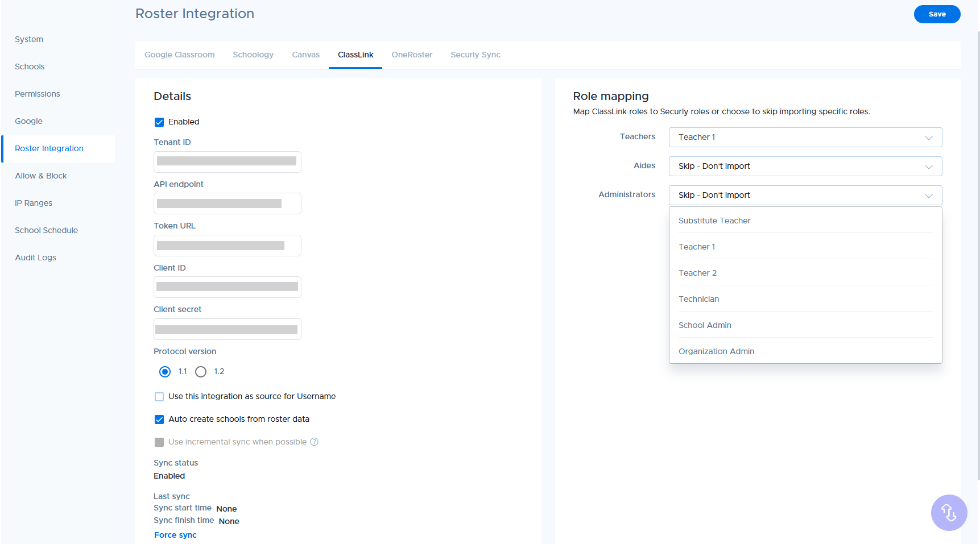Click the Client secret input field
The height and width of the screenshot is (544, 980).
[228, 329]
